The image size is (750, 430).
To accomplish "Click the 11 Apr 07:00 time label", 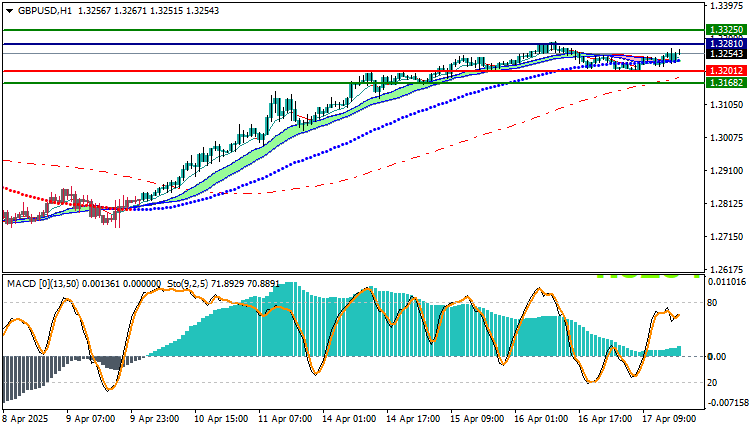I will [285, 419].
